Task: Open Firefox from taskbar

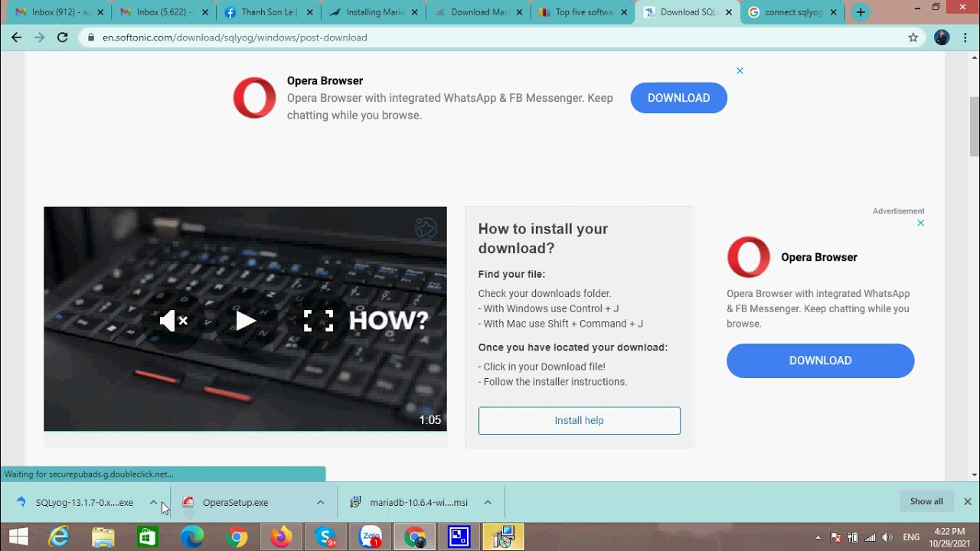Action: [x=281, y=537]
